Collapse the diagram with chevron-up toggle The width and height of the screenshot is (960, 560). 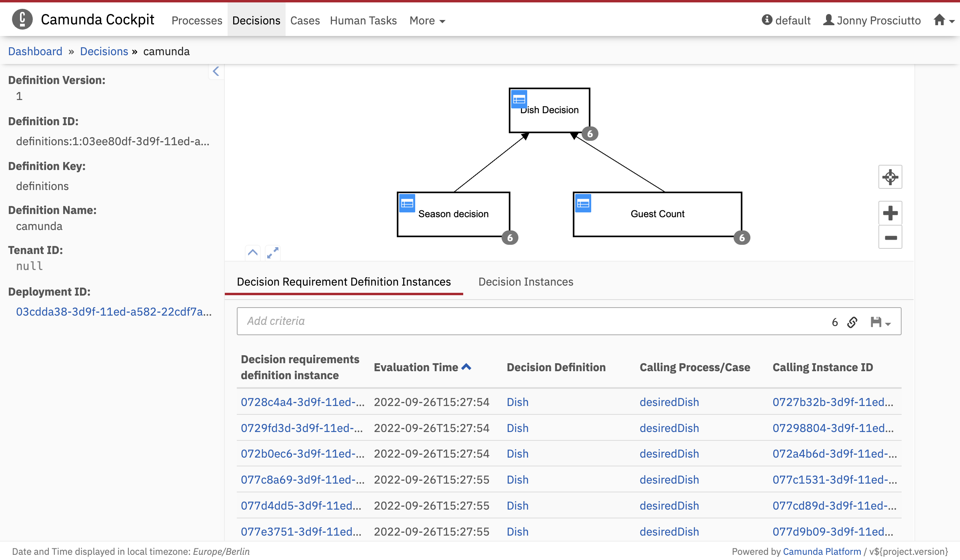(253, 252)
